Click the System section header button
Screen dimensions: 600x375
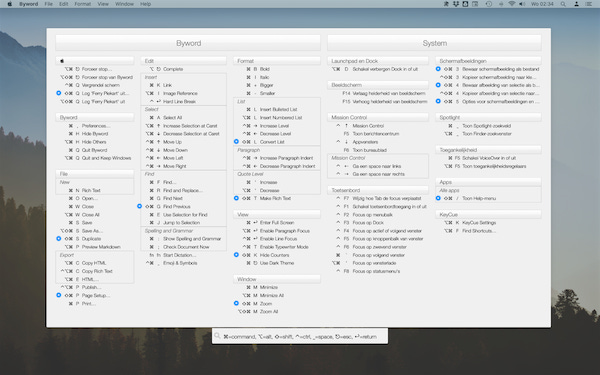(434, 43)
